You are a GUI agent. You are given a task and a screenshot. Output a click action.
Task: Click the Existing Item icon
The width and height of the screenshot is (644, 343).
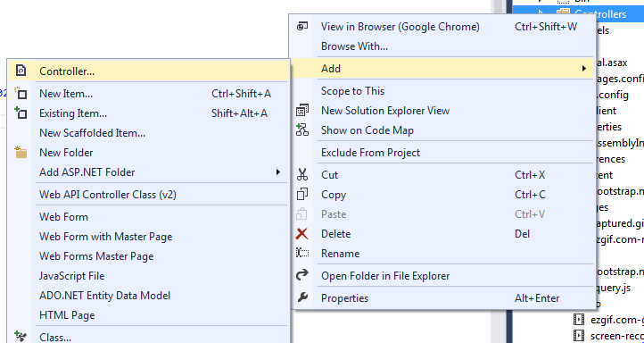point(21,113)
